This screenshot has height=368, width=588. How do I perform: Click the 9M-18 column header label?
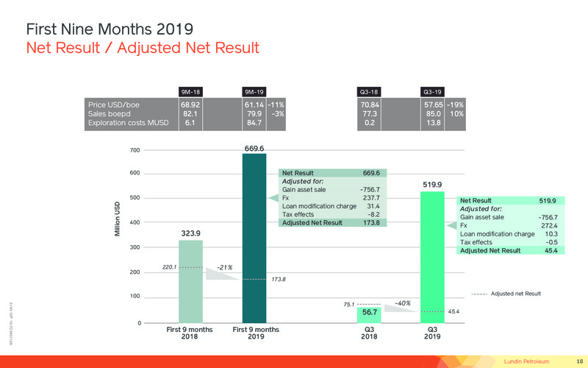click(190, 92)
